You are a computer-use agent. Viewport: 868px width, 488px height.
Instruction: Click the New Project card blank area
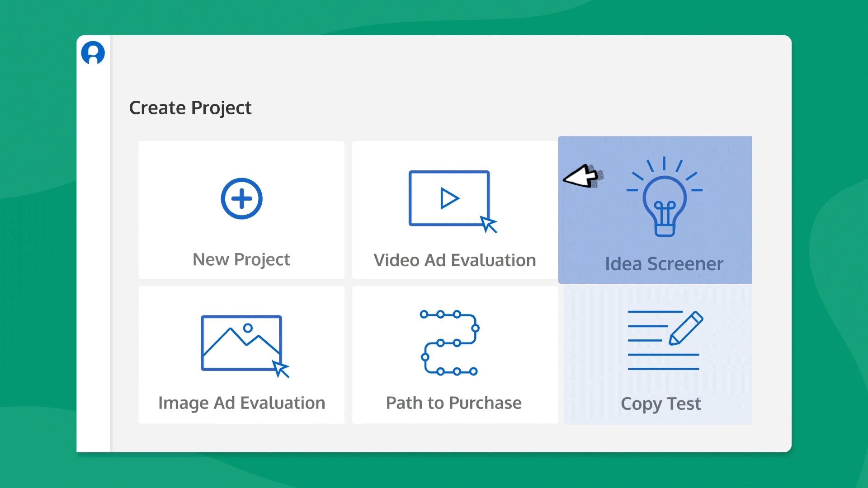coord(172,172)
